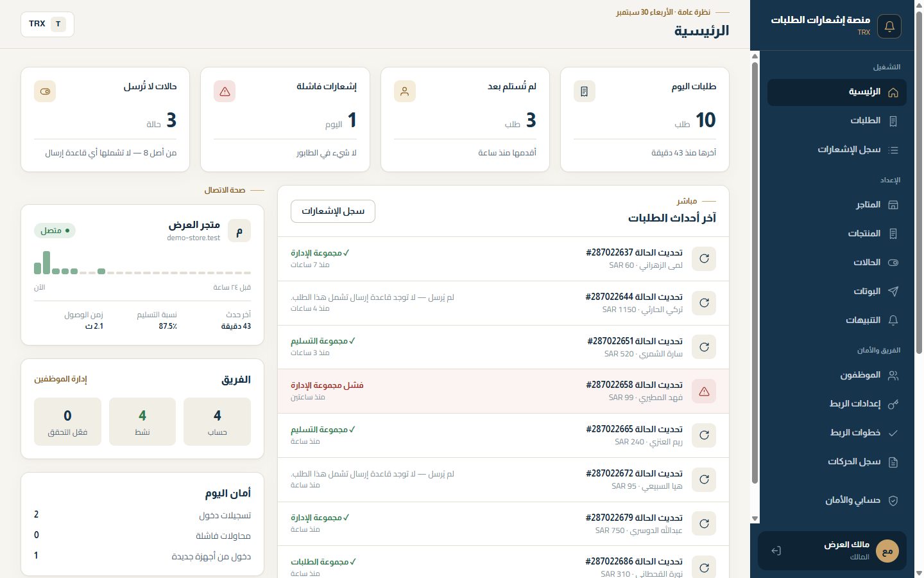Click the تسجيلات دخول row in أمان اليوم
This screenshot has width=924, height=578.
tap(142, 515)
